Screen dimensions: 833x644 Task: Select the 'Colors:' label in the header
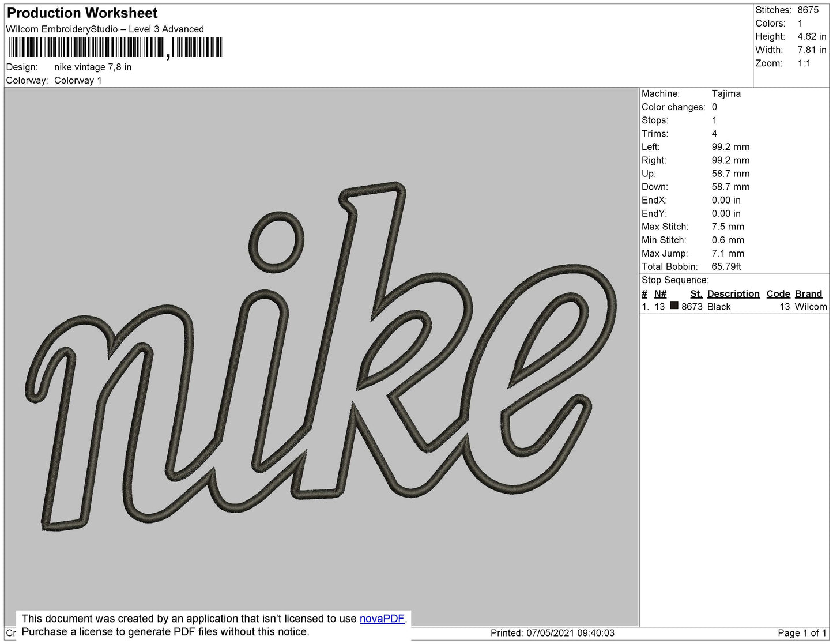[771, 23]
